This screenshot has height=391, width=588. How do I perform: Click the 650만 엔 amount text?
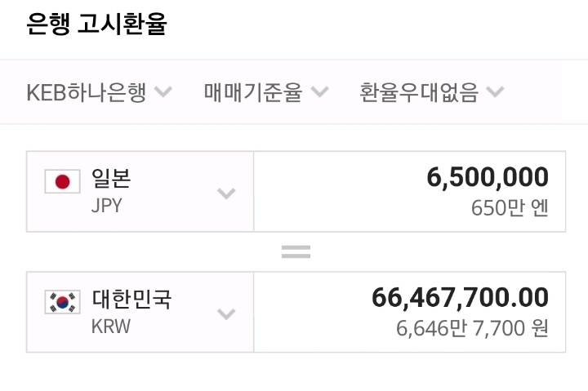pos(510,208)
